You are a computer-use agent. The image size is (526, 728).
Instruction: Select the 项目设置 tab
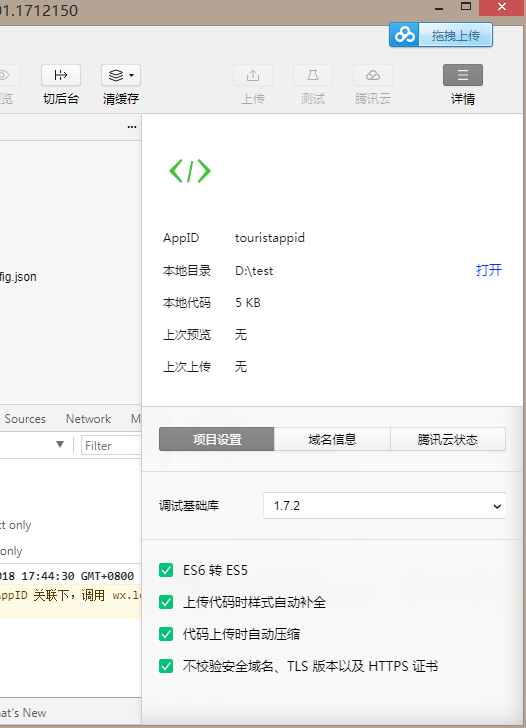(217, 439)
